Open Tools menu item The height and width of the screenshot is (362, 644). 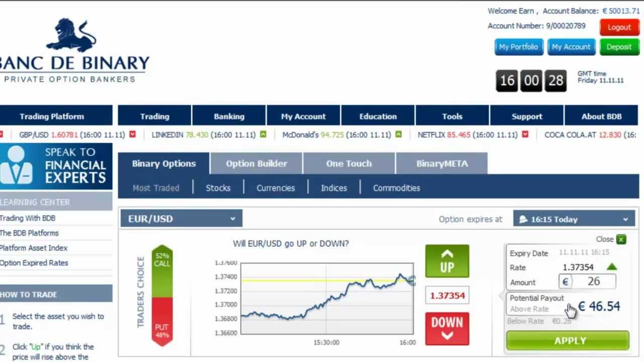click(452, 116)
